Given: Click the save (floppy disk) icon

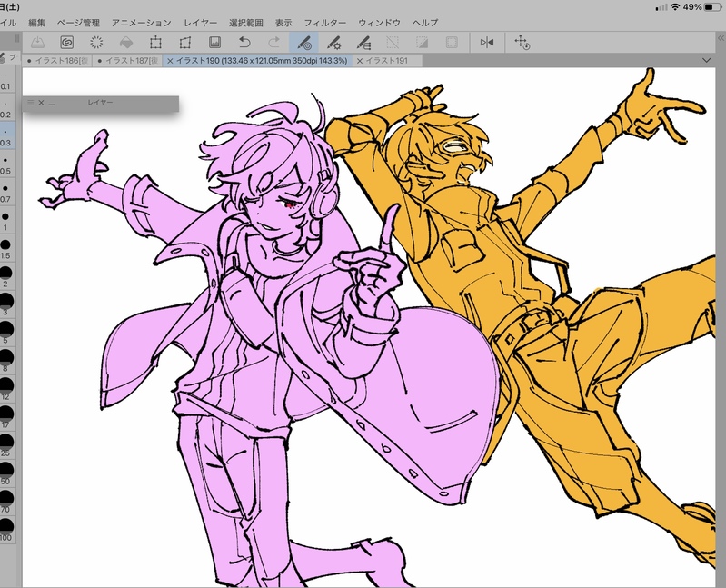Looking at the screenshot, I should [x=214, y=43].
